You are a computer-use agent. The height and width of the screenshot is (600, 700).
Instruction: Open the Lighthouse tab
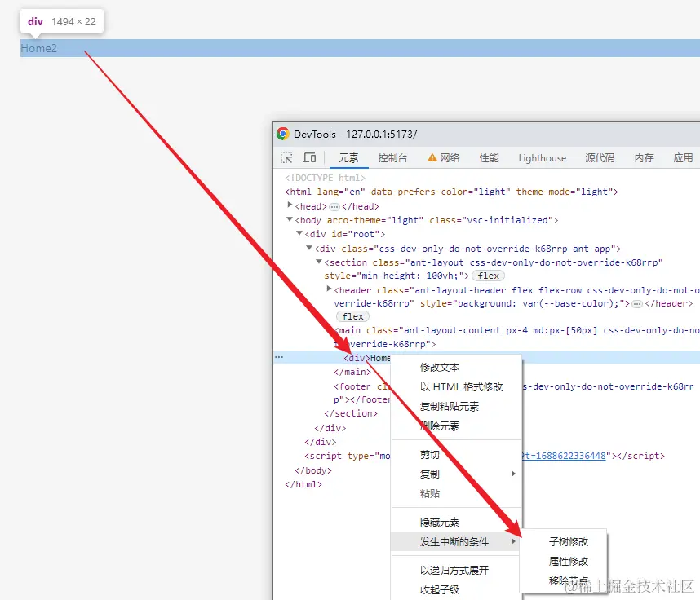(542, 158)
